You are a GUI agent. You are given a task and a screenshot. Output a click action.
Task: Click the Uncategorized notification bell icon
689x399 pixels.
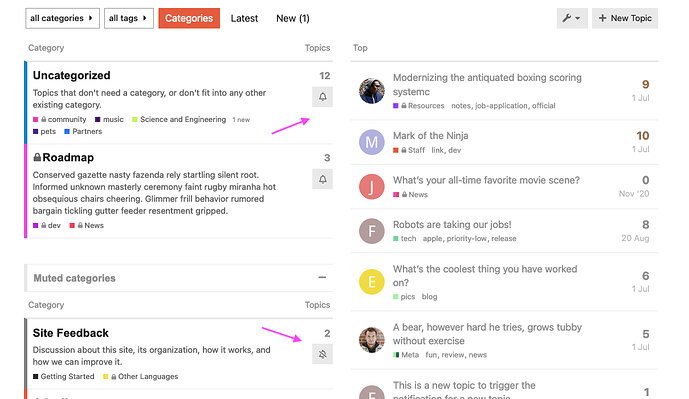pyautogui.click(x=323, y=97)
